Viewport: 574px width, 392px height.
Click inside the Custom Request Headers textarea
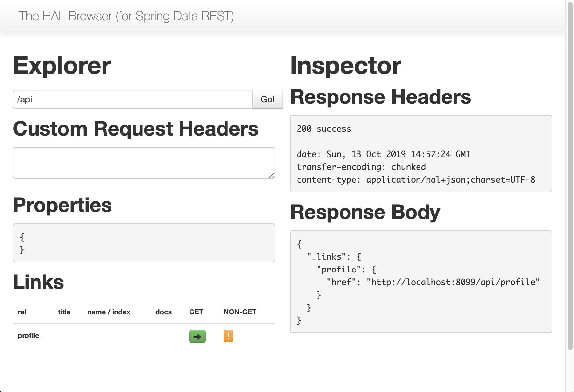pyautogui.click(x=143, y=162)
